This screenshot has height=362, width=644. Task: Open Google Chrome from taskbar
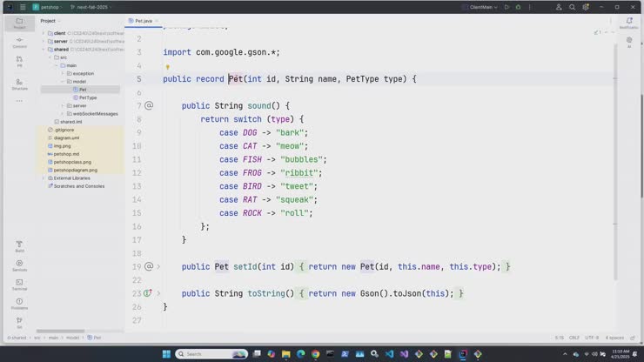[x=315, y=354]
